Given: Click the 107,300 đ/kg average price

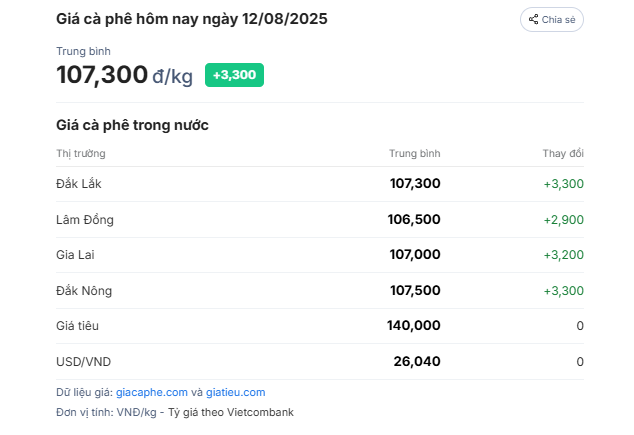Looking at the screenshot, I should tap(124, 75).
